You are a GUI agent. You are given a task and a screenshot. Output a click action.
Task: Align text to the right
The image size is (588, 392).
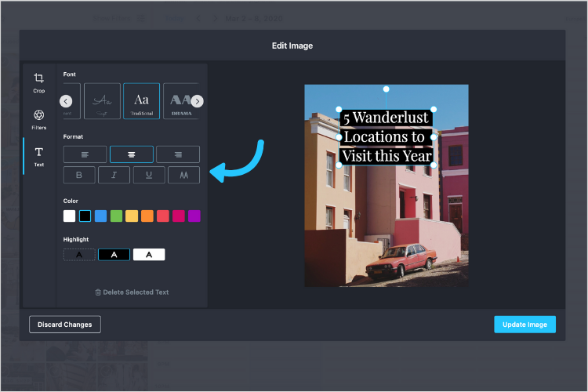pos(178,154)
